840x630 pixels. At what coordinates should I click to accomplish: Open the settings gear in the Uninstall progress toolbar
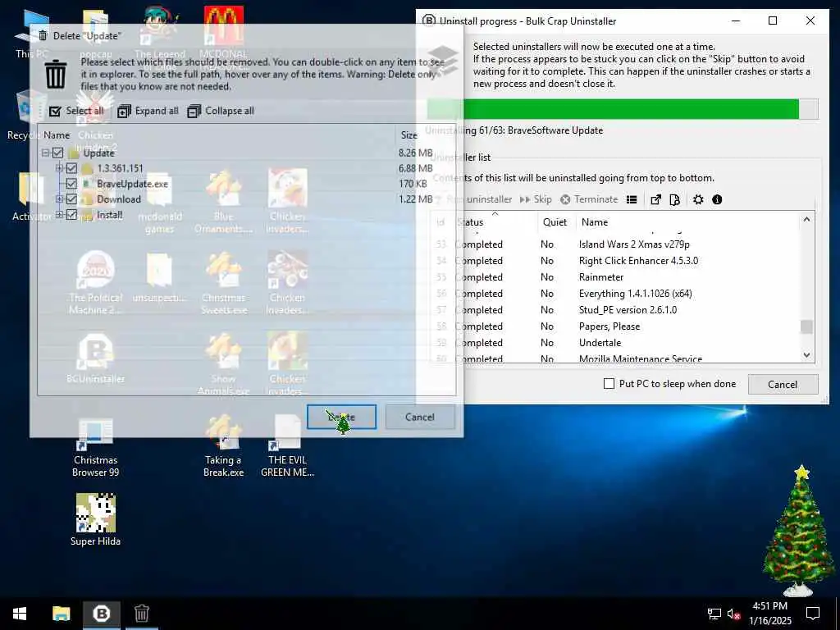click(698, 199)
